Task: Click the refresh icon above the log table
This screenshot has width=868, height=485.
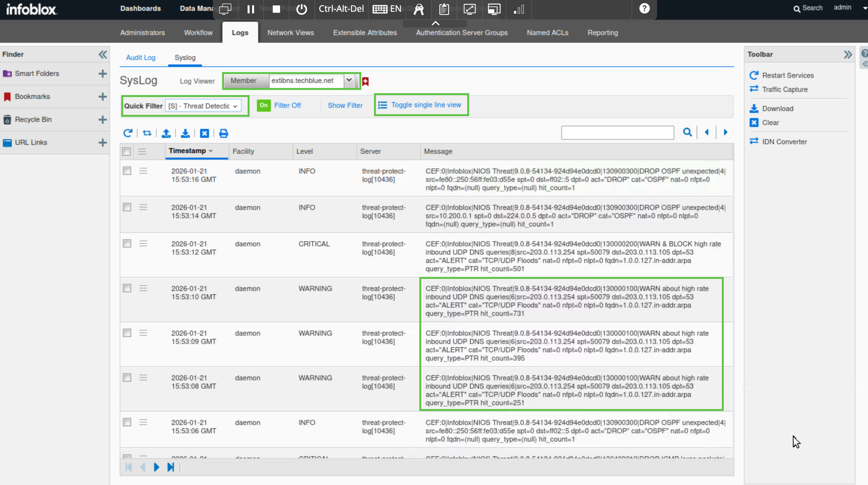Action: point(128,133)
